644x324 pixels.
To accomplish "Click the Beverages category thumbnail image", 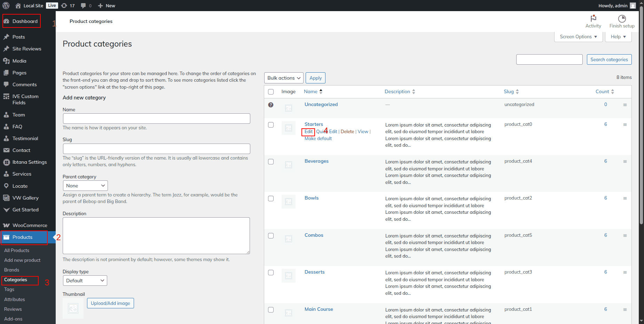I will coord(289,165).
